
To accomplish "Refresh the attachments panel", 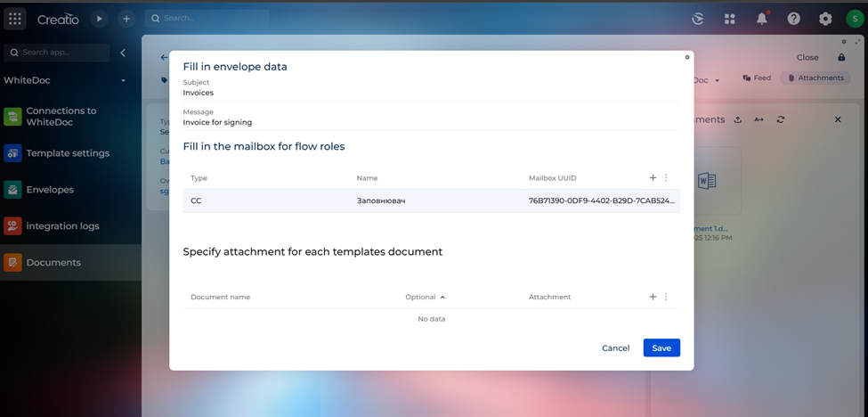I will (781, 119).
